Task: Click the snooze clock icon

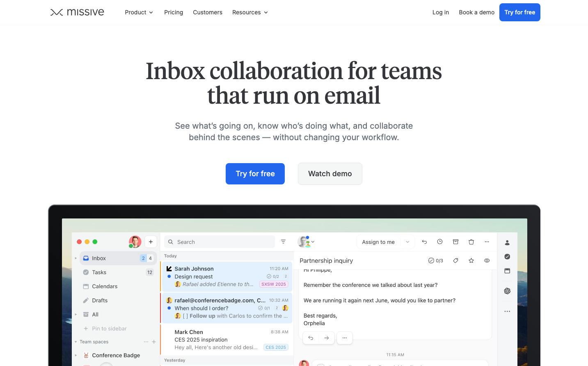Action: click(440, 242)
